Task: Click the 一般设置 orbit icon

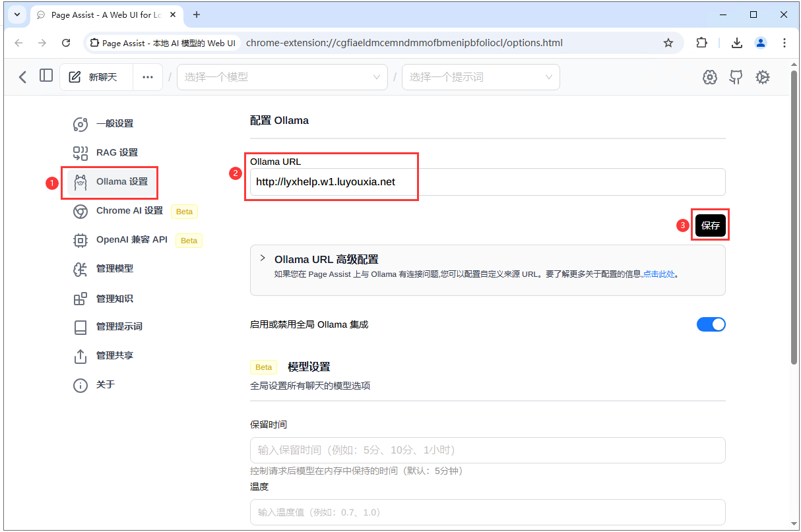Action: [80, 124]
